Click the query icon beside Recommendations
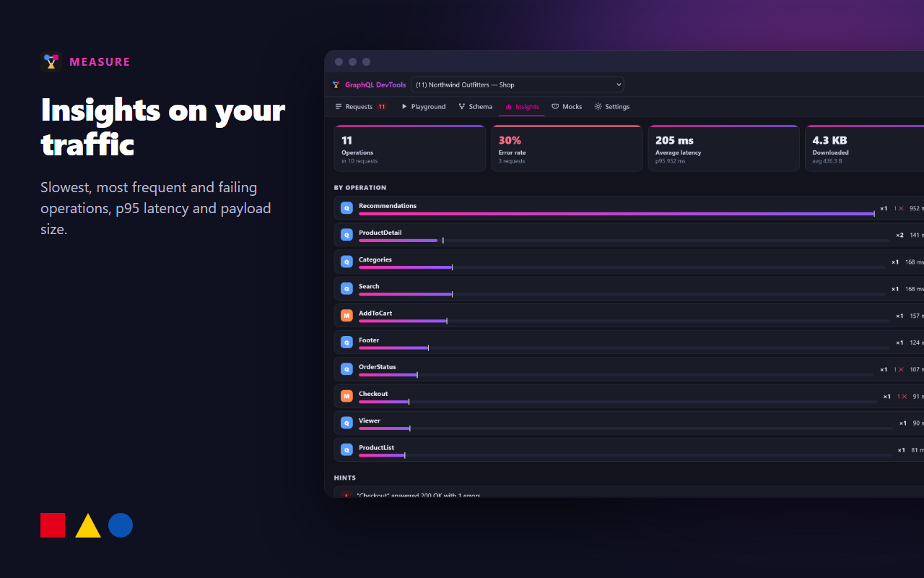 [346, 208]
